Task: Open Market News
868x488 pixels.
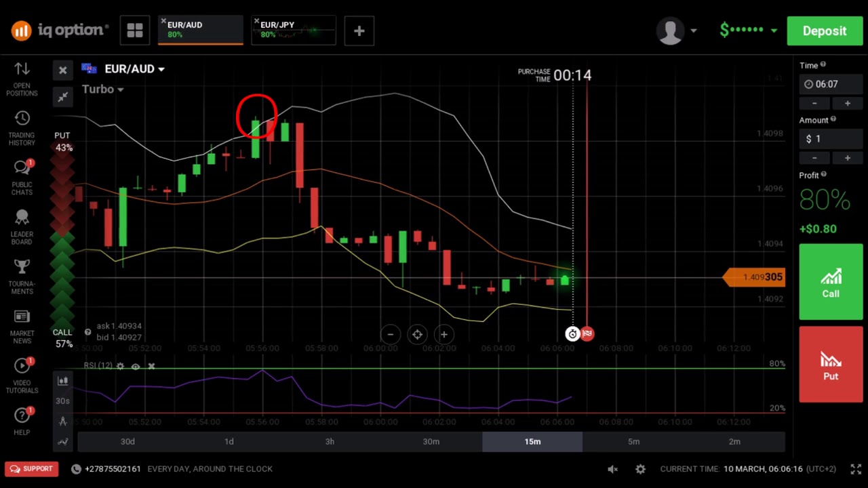Action: pos(22,327)
